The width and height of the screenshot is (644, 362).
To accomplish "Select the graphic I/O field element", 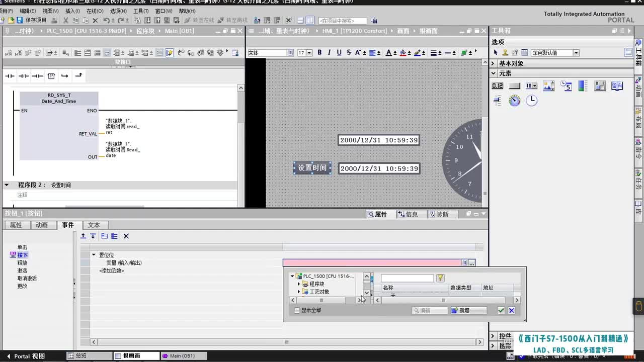I will point(548,86).
